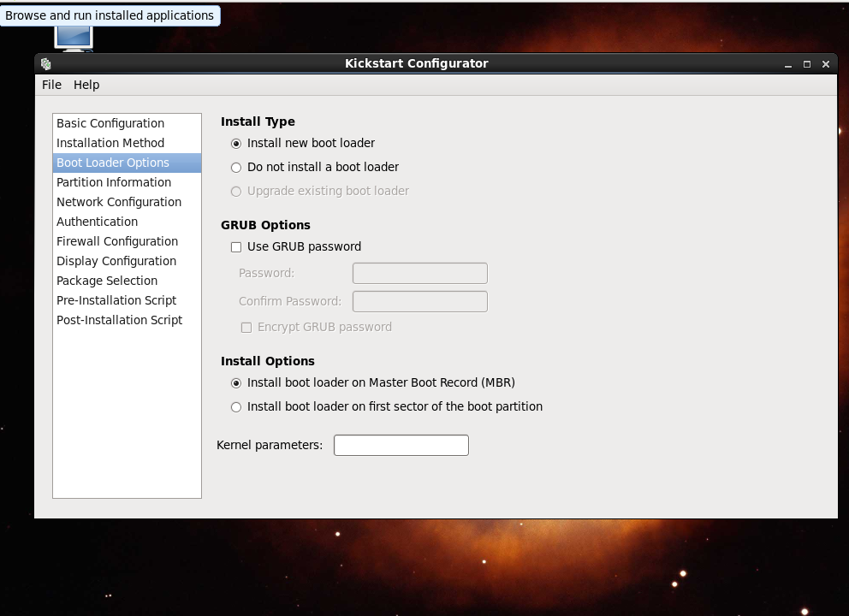Open the Package Selection section

point(127,281)
